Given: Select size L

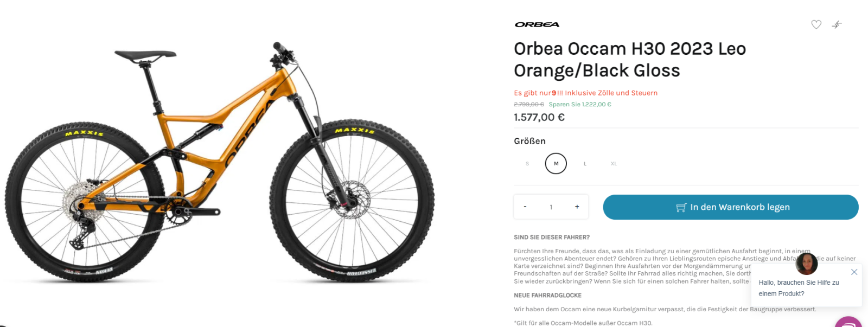Looking at the screenshot, I should [x=585, y=164].
